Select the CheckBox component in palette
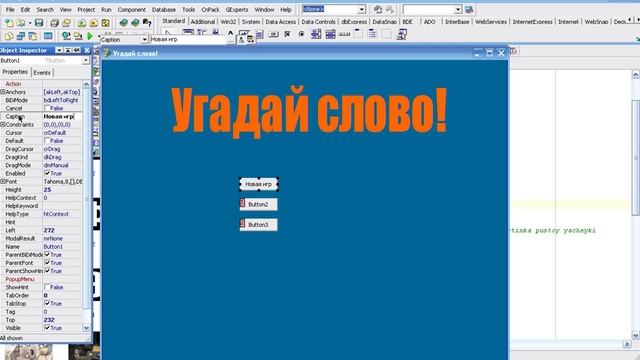 tap(287, 34)
